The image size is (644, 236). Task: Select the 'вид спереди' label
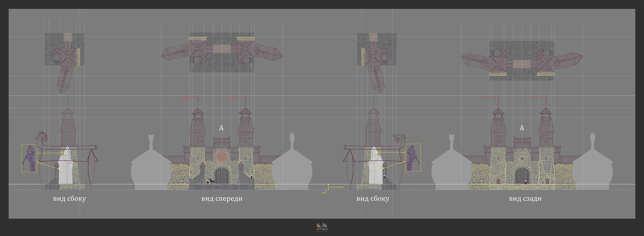pyautogui.click(x=222, y=199)
